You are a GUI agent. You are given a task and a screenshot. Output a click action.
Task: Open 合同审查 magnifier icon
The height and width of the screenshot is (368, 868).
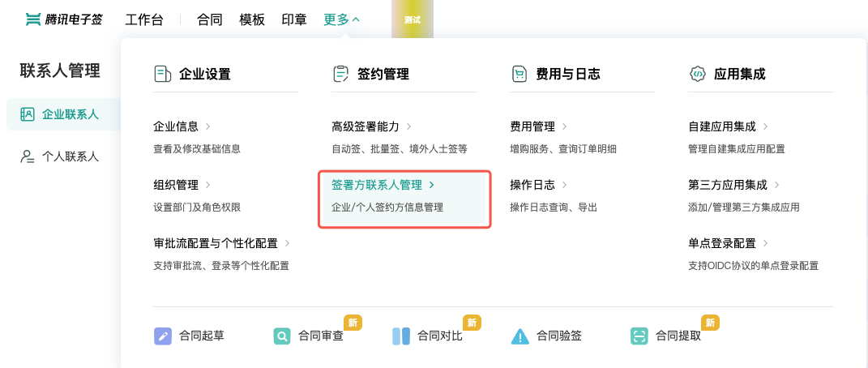282,336
